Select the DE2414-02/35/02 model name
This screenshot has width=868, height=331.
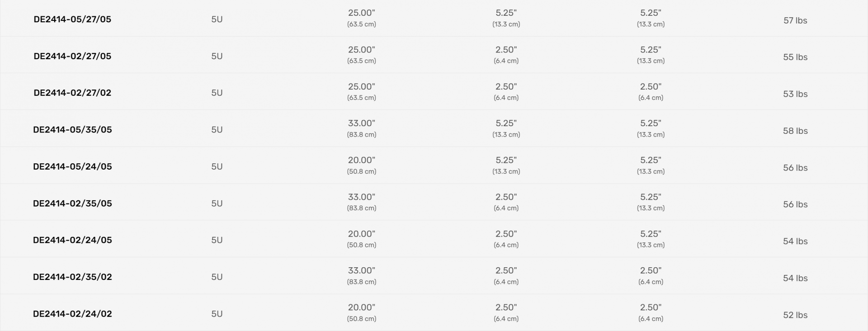(x=72, y=277)
